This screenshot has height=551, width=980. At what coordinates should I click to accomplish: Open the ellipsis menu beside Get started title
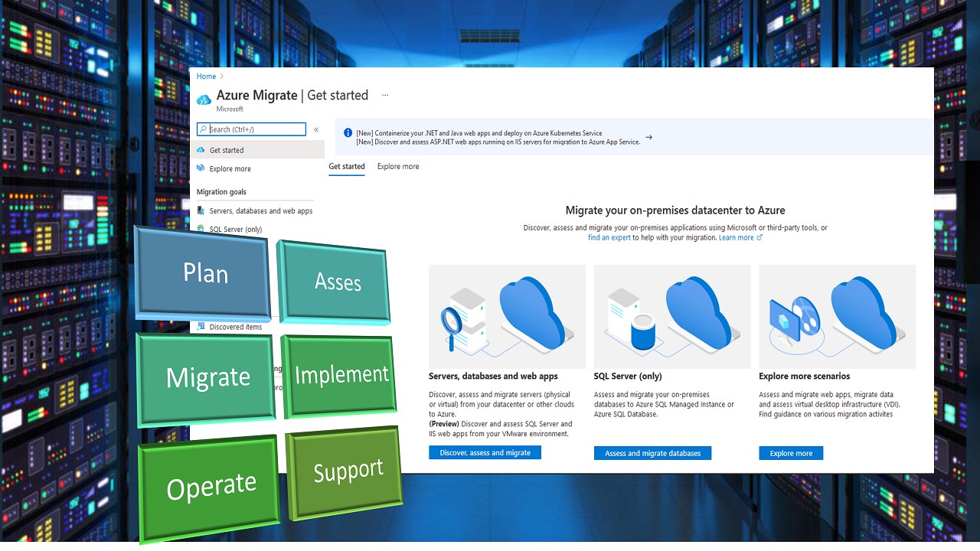click(385, 96)
